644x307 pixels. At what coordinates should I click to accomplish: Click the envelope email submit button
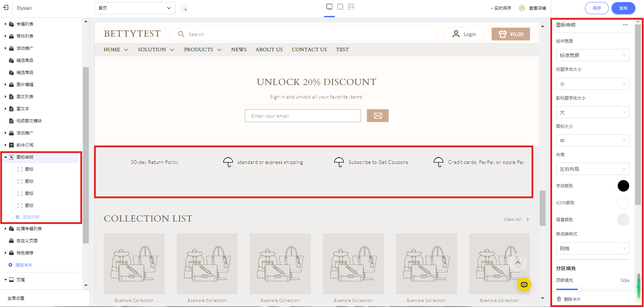(x=378, y=116)
